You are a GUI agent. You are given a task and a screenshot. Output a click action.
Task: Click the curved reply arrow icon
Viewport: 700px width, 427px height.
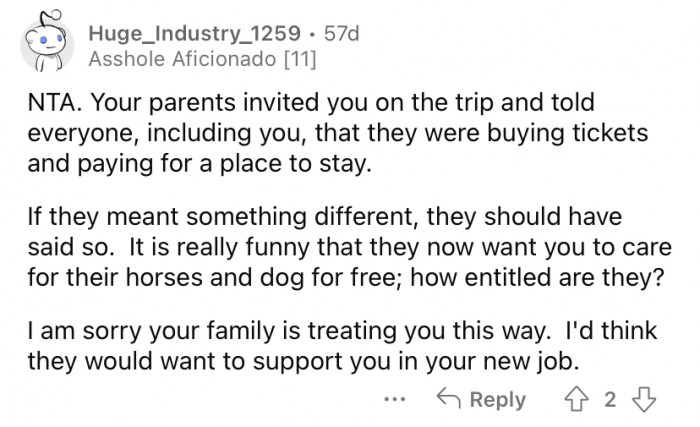pyautogui.click(x=447, y=399)
